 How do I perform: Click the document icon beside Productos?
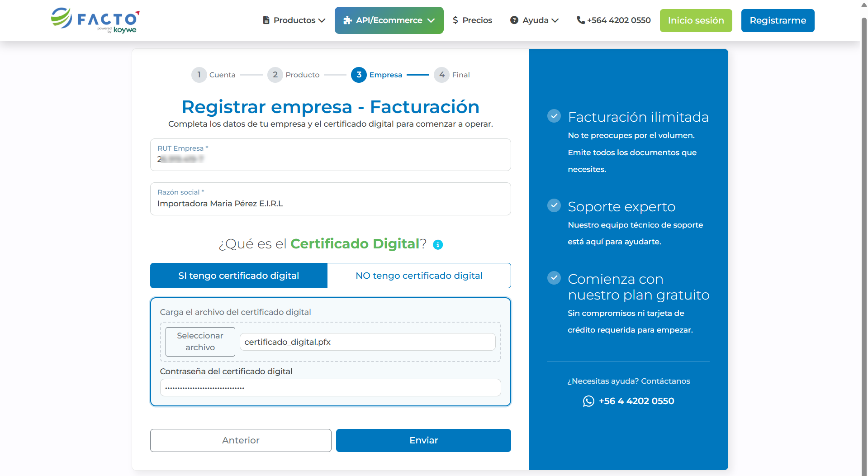[266, 20]
